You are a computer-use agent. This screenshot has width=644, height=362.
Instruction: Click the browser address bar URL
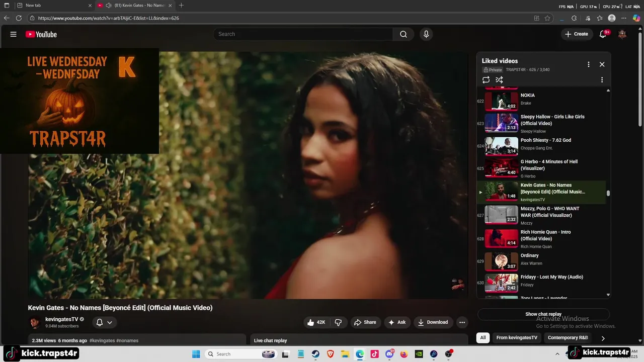click(109, 18)
